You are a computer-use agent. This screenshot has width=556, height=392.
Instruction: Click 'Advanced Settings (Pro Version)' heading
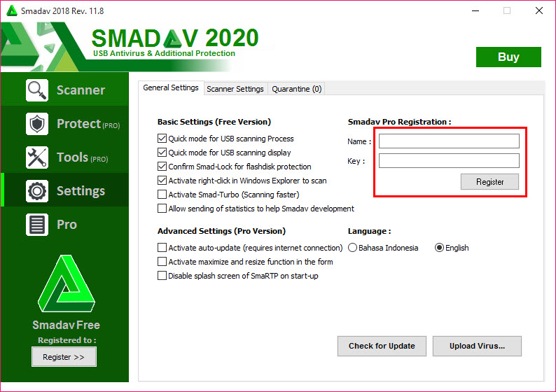click(221, 231)
